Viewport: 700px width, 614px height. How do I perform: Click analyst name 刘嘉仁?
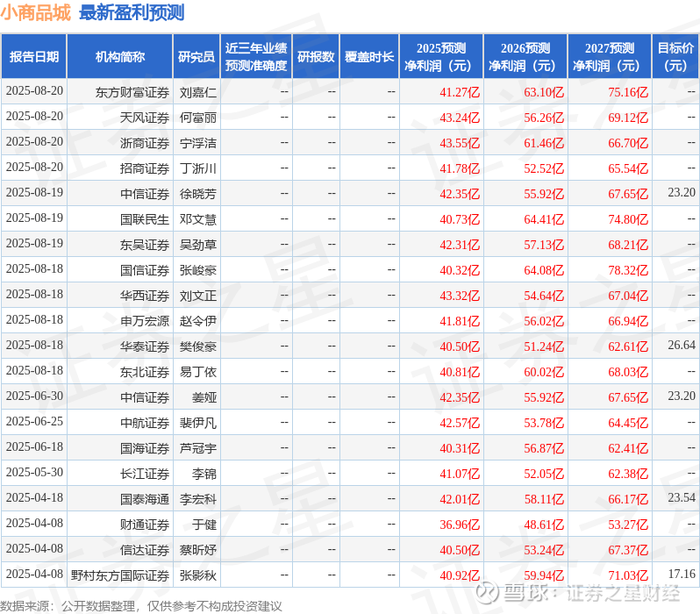[x=197, y=92]
